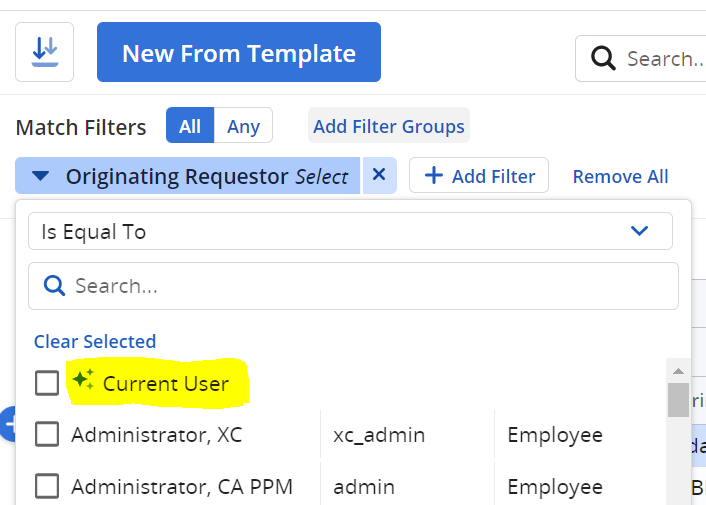
Task: Click the Clear Selected link
Action: pyautogui.click(x=95, y=342)
